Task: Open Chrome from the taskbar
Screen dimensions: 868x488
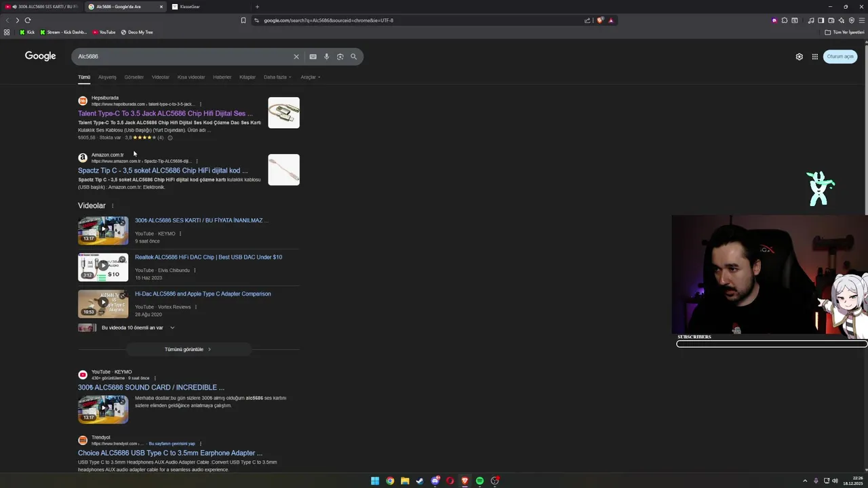Action: click(x=390, y=481)
